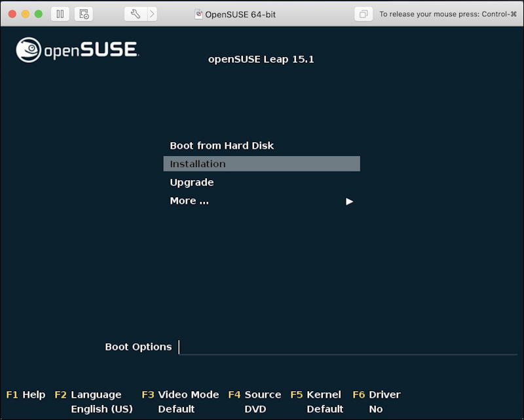This screenshot has width=524, height=420.
Task: Change F2 Language setting
Action: [88, 394]
